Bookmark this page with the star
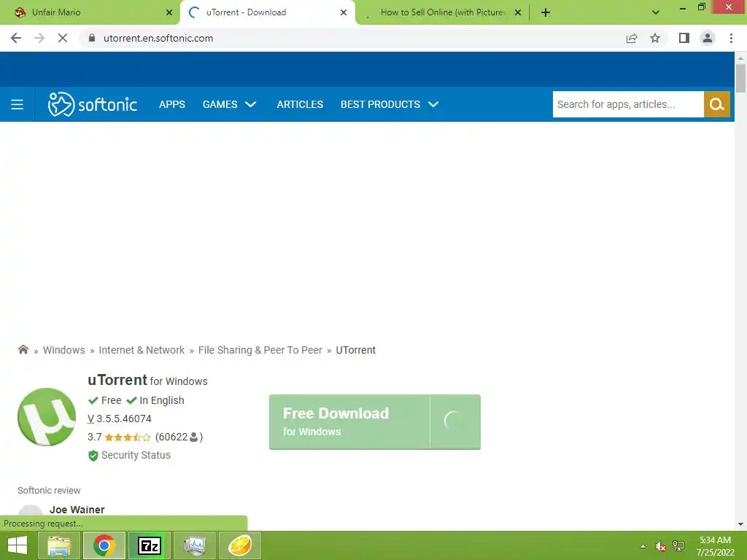 click(655, 38)
